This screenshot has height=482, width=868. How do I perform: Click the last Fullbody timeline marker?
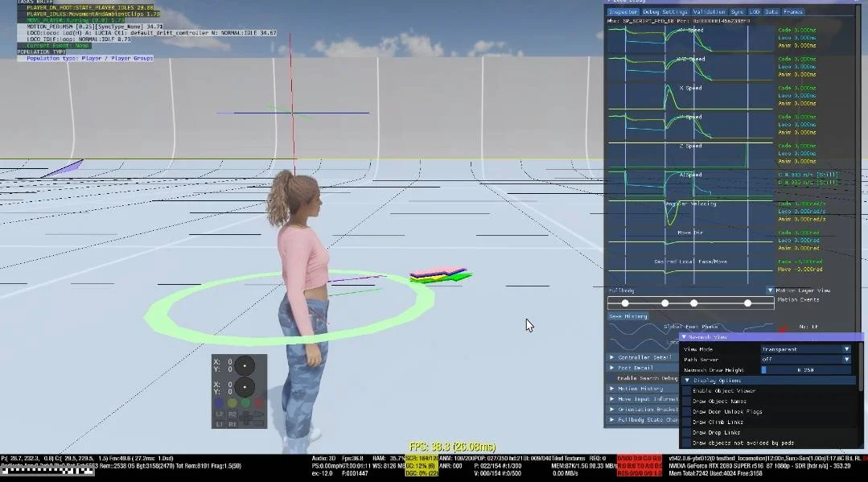(x=748, y=303)
